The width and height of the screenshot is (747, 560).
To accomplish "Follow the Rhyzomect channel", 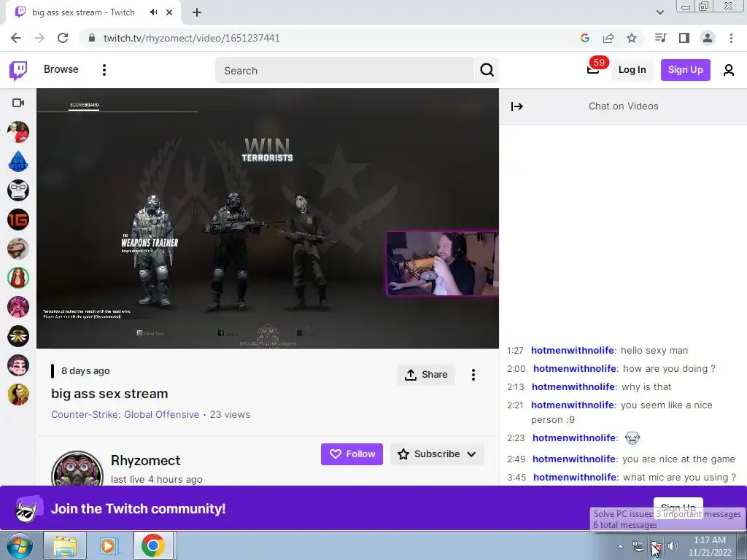I will (x=352, y=454).
